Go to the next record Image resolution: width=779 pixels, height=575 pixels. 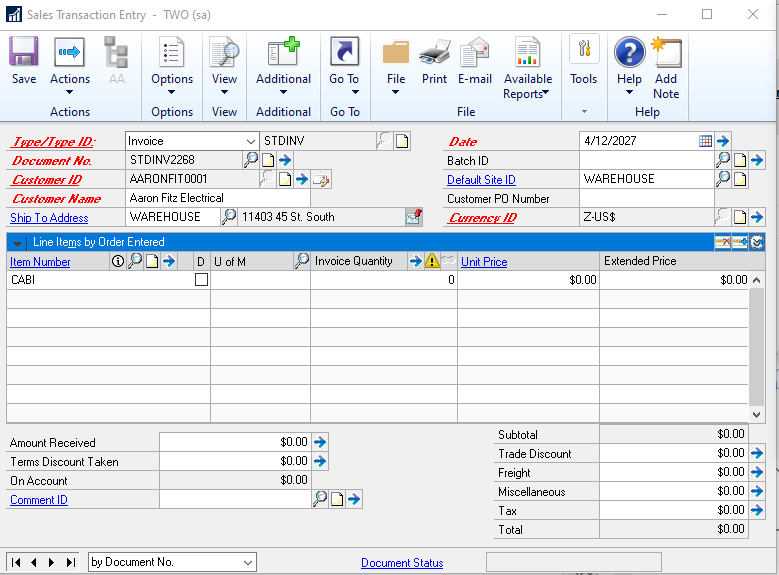coord(52,562)
